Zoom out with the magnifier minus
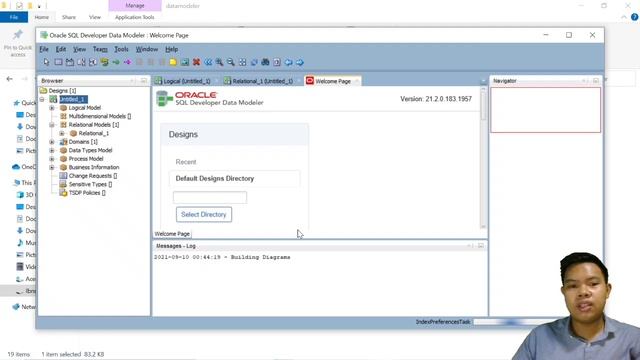The width and height of the screenshot is (640, 360). coord(231,62)
